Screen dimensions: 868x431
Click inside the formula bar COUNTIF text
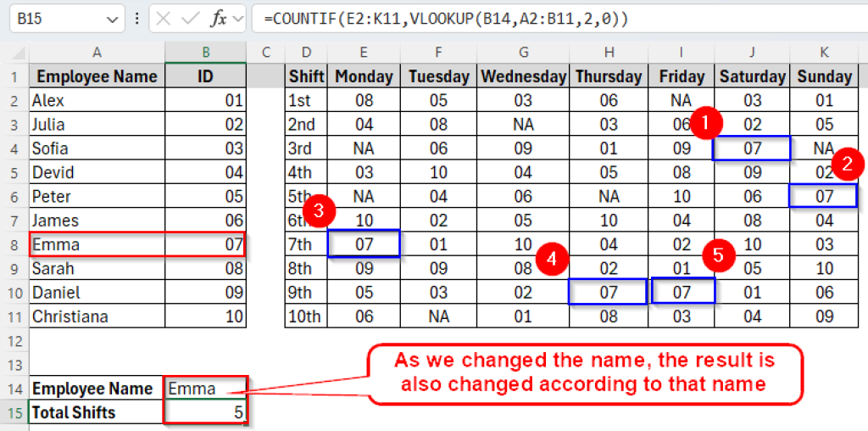click(446, 19)
